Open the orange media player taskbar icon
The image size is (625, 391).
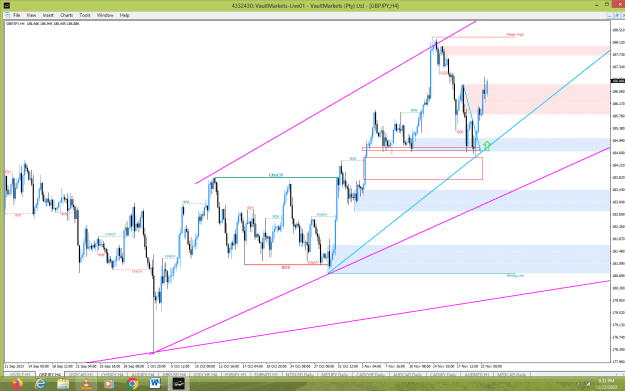tap(109, 384)
